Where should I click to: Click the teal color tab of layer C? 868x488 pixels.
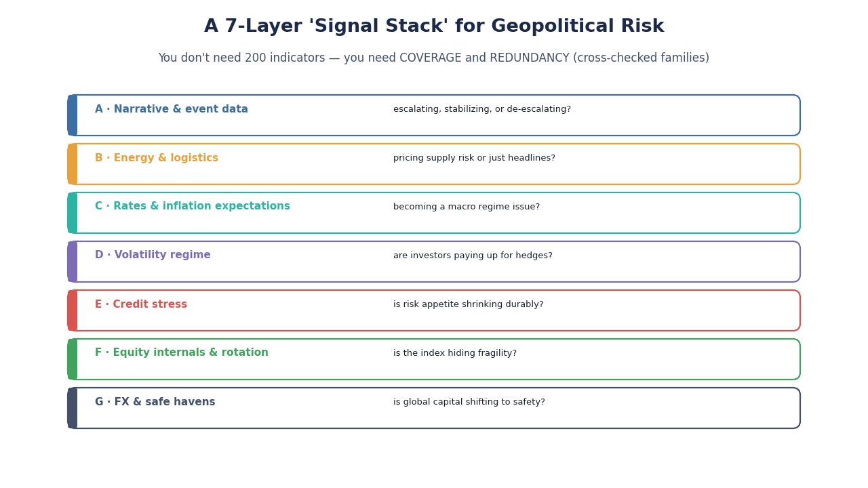pos(73,213)
